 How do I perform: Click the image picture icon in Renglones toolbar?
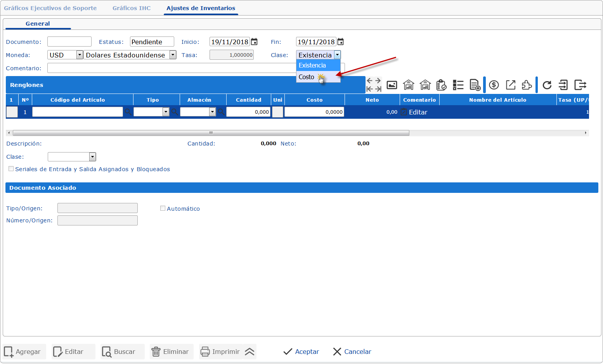pos(392,85)
